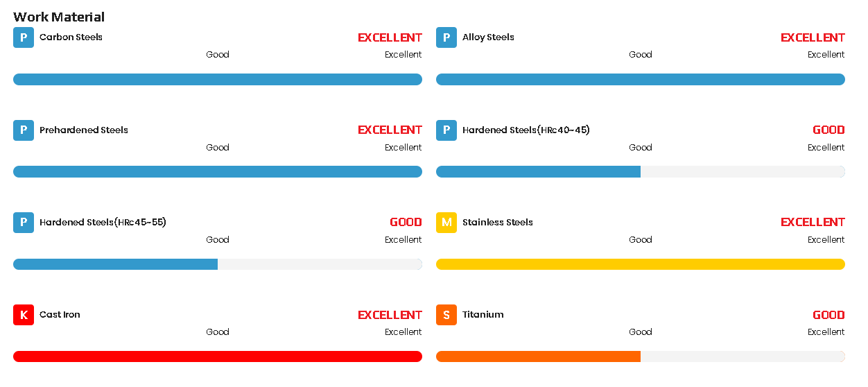Click the red GOOD rating for Titanium
The height and width of the screenshot is (387, 868).
828,315
